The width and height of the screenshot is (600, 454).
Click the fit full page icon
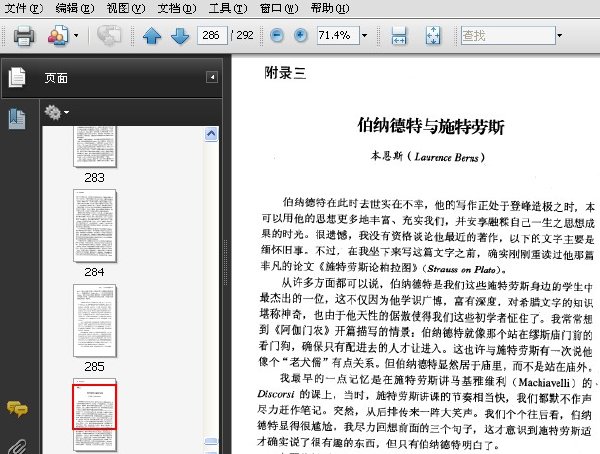coord(433,36)
